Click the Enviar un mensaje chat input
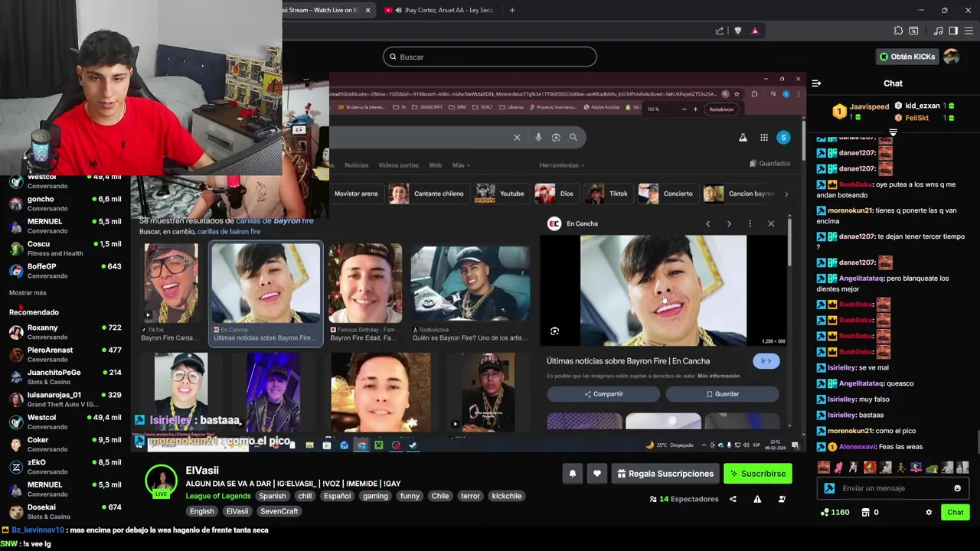Screen dimensions: 980x551 click(893, 488)
